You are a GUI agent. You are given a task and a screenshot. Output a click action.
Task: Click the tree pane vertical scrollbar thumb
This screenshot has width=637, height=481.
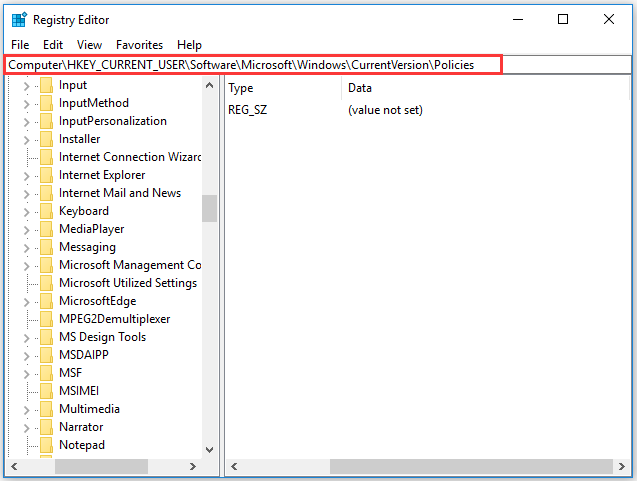click(x=210, y=208)
